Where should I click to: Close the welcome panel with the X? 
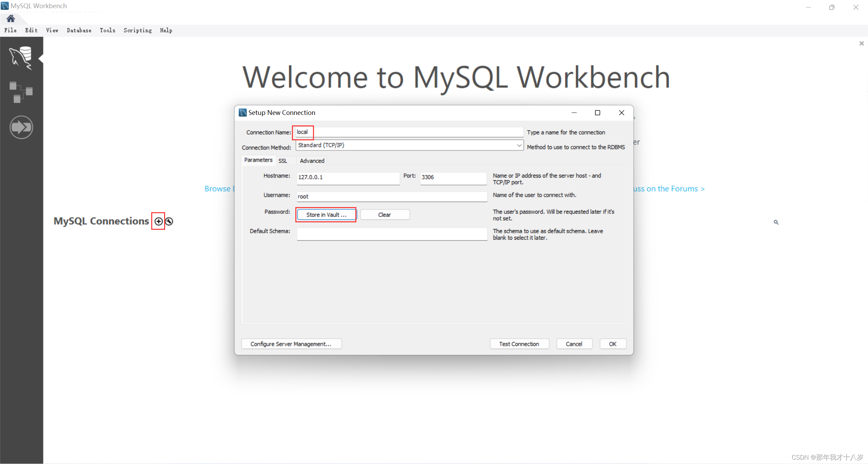(x=862, y=43)
